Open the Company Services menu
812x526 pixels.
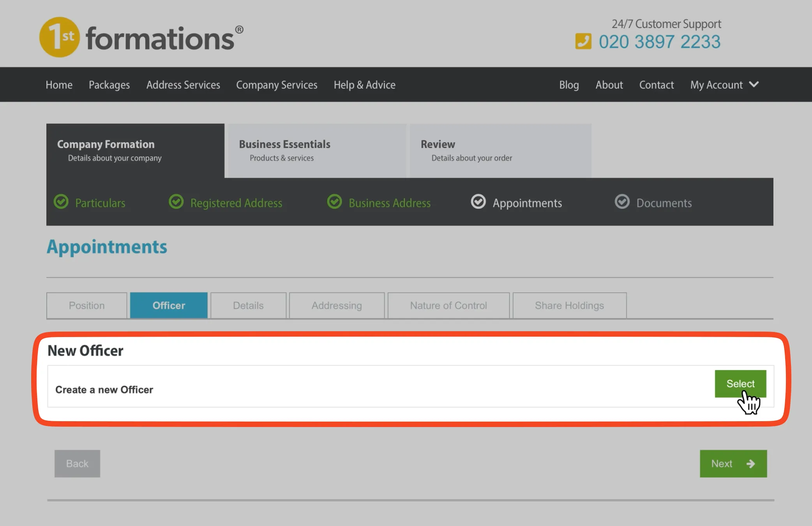[277, 85]
